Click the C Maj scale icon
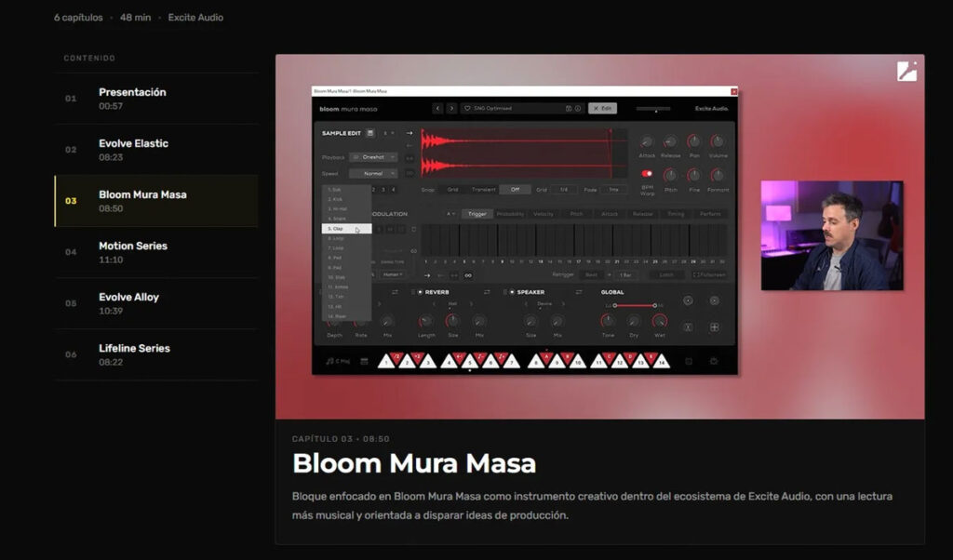 330,361
